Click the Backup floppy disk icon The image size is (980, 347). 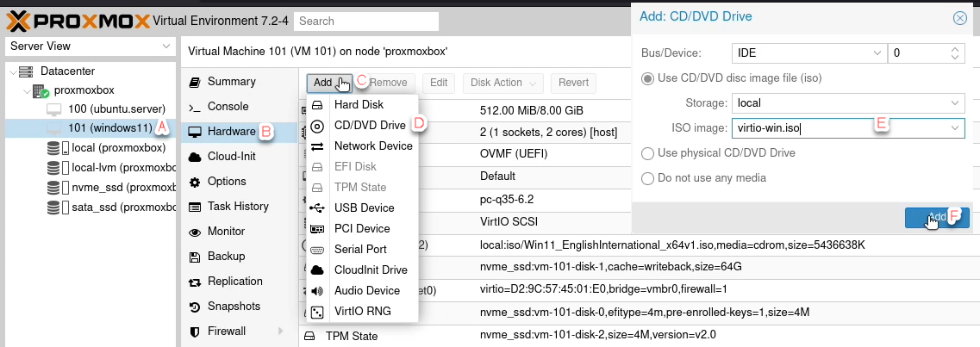tap(194, 257)
